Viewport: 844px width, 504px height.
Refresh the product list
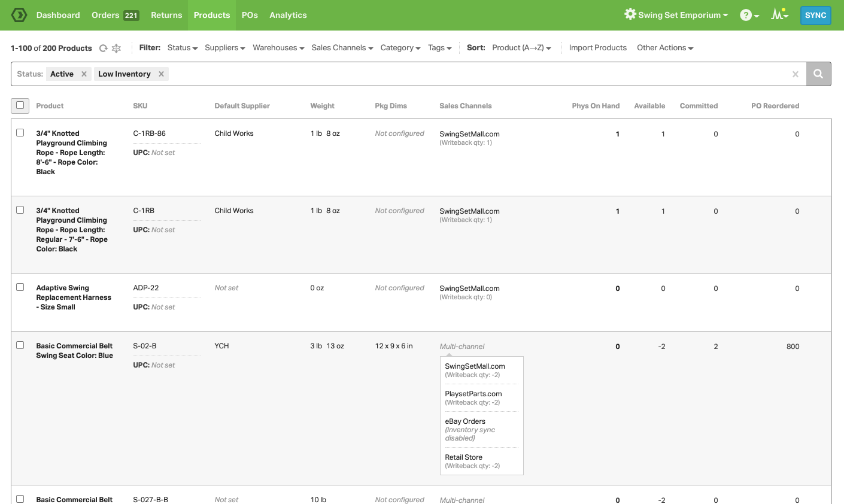pos(104,48)
